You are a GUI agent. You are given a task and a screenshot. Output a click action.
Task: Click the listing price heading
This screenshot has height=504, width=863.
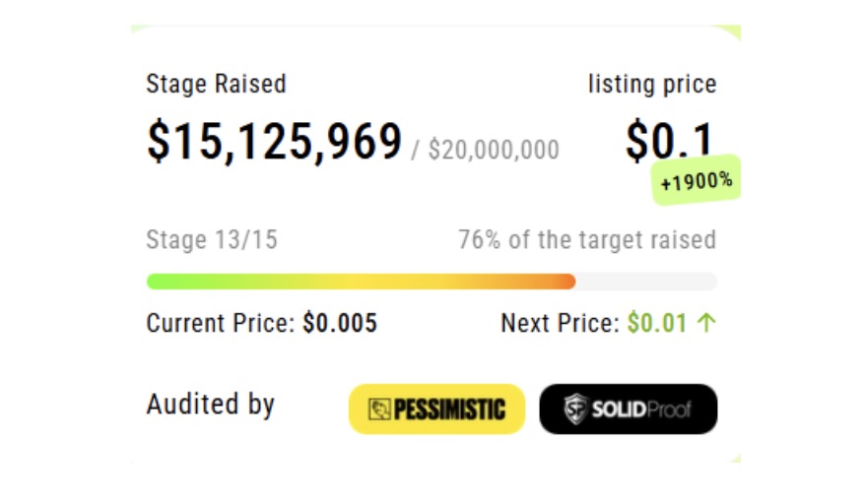click(x=652, y=85)
